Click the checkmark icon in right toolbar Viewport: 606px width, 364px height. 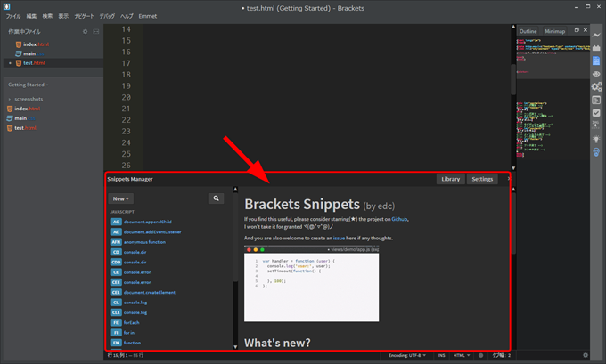pyautogui.click(x=596, y=113)
